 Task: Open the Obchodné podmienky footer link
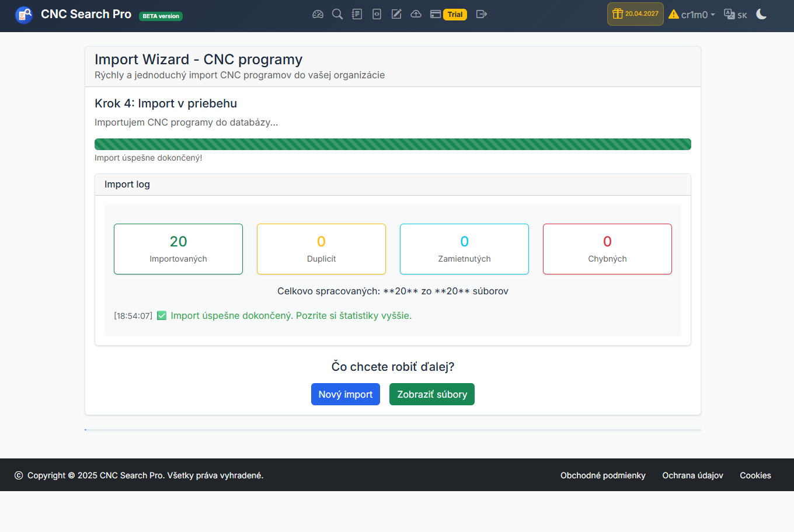tap(603, 475)
